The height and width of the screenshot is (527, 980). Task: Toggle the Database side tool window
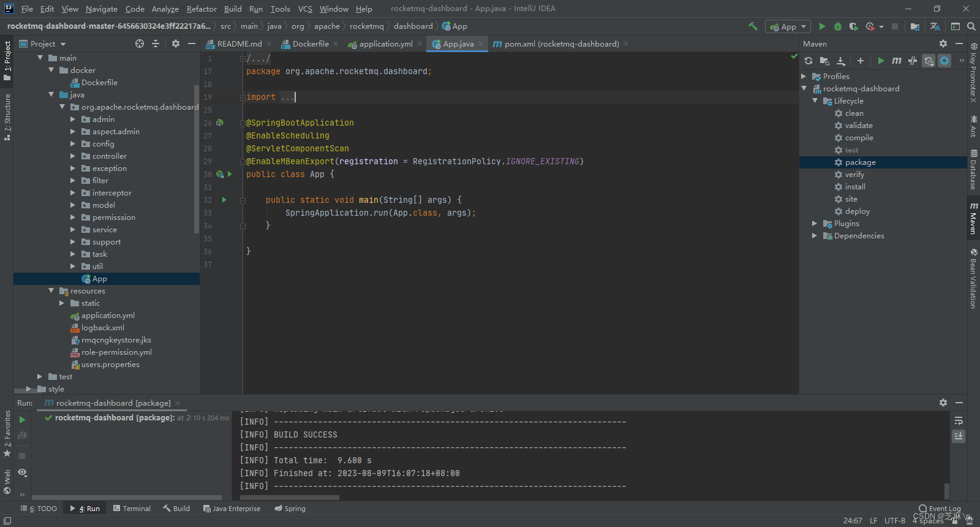point(973,170)
